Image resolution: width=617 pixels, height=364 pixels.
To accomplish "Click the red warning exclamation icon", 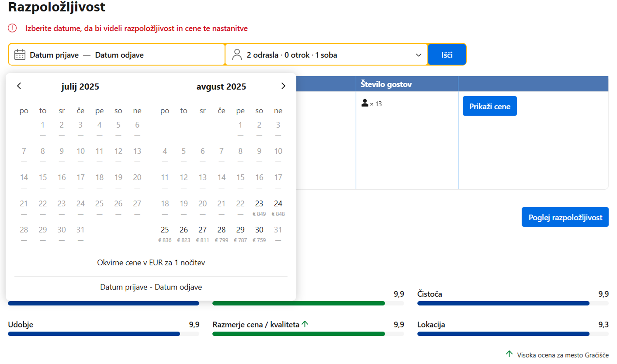I will pos(12,28).
